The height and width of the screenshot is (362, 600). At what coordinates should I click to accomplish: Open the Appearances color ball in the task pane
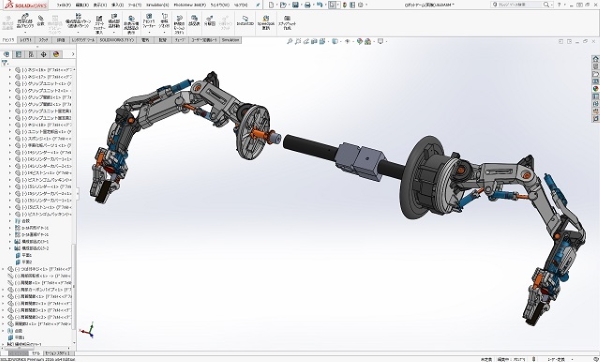[x=595, y=89]
